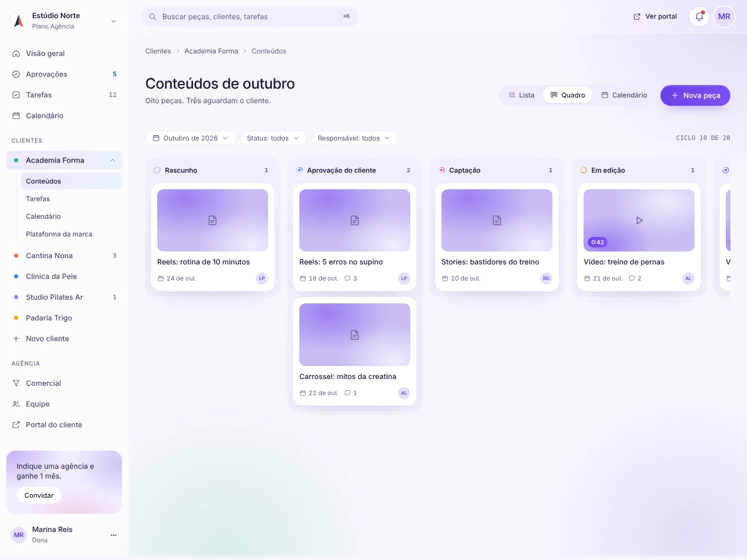Create a Nova peça
The image size is (747, 560).
tap(695, 95)
